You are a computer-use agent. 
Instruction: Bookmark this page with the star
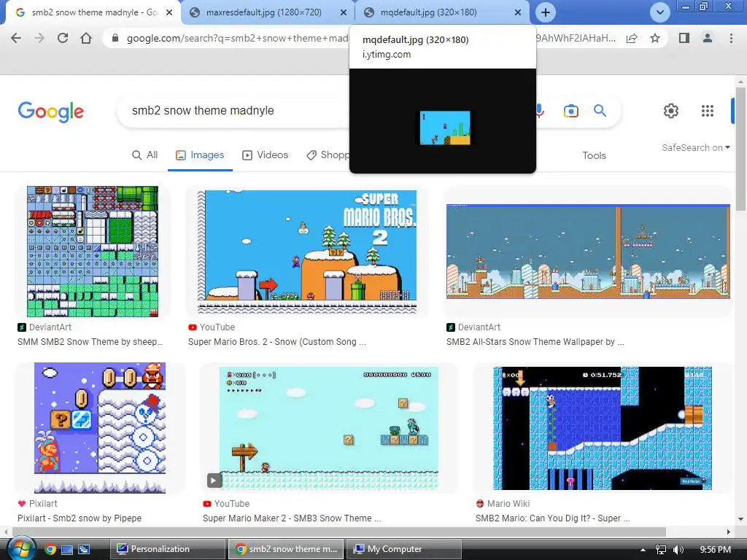coord(655,38)
